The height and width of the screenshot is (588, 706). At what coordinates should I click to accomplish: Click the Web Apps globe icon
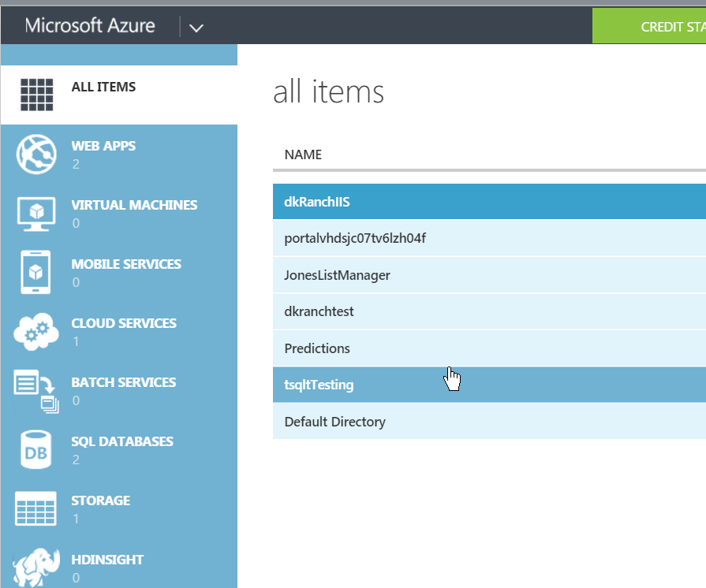coord(35,154)
